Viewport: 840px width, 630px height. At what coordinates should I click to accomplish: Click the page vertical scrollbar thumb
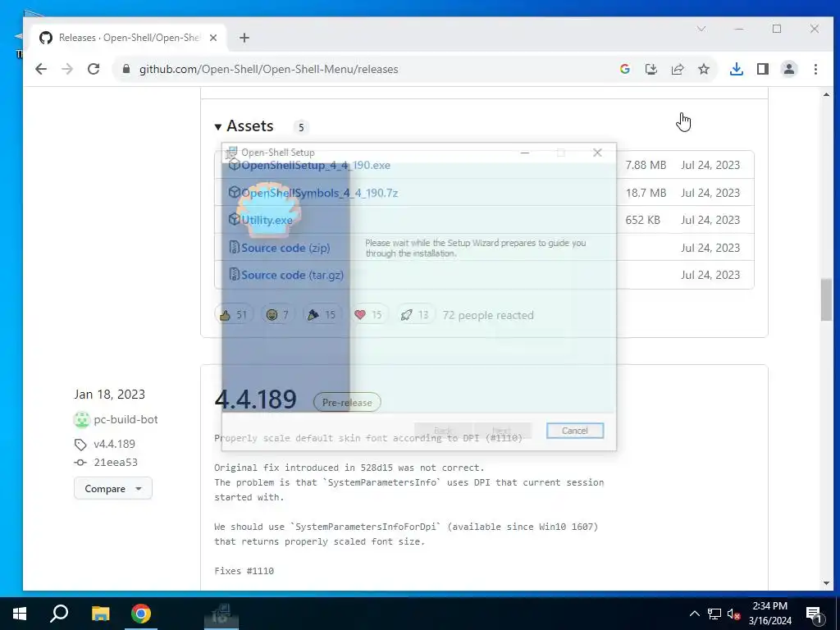click(826, 300)
